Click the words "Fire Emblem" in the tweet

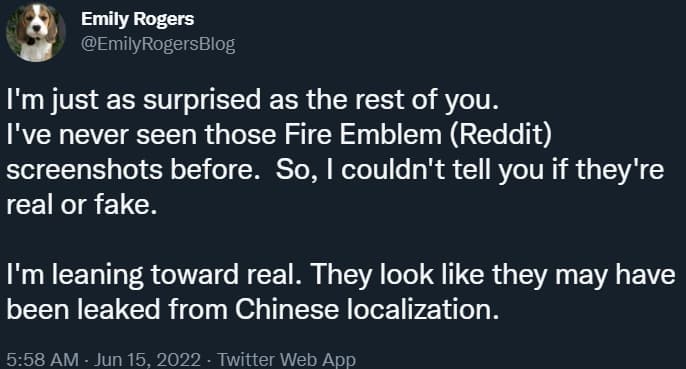click(x=363, y=134)
